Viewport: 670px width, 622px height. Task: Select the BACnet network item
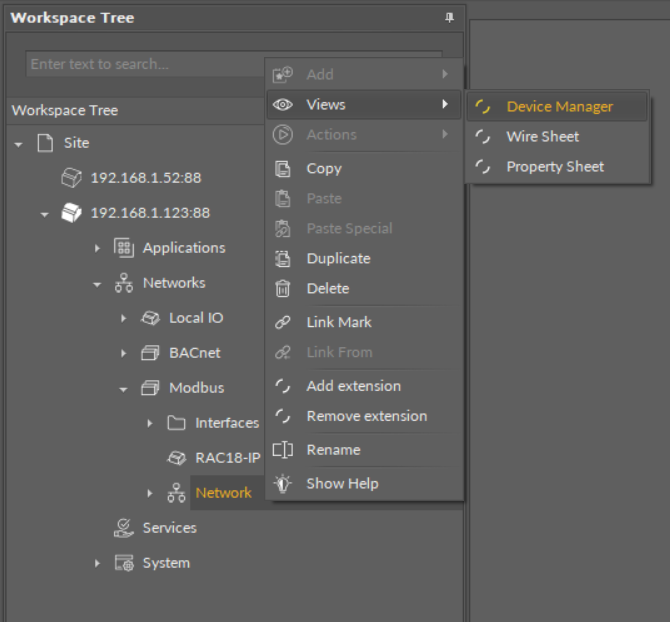click(194, 353)
